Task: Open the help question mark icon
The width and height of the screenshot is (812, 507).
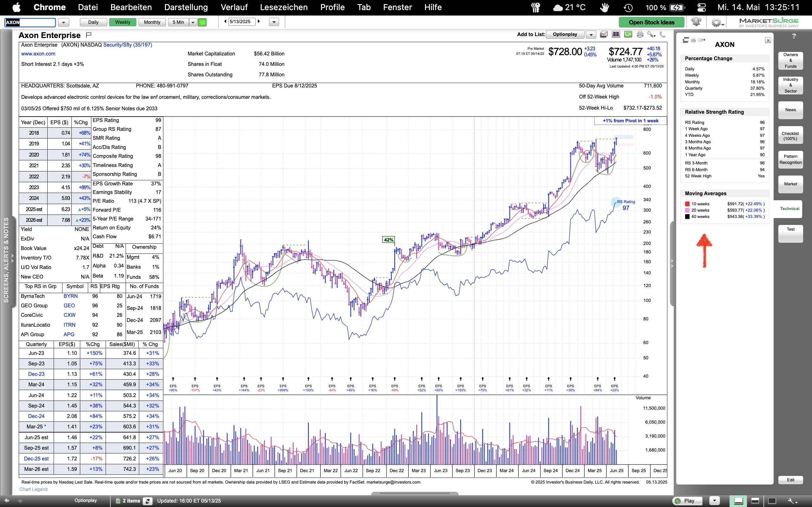Action: 794,36
